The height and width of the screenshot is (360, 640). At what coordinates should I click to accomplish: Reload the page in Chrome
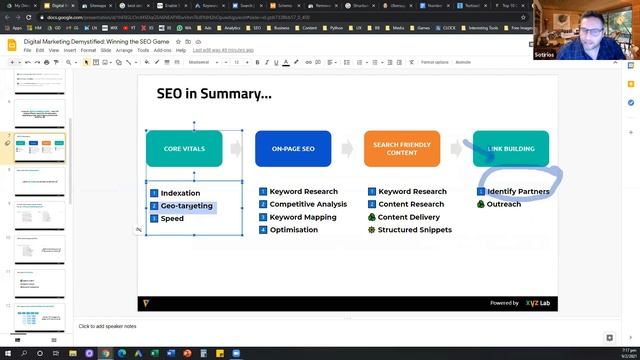[29, 18]
